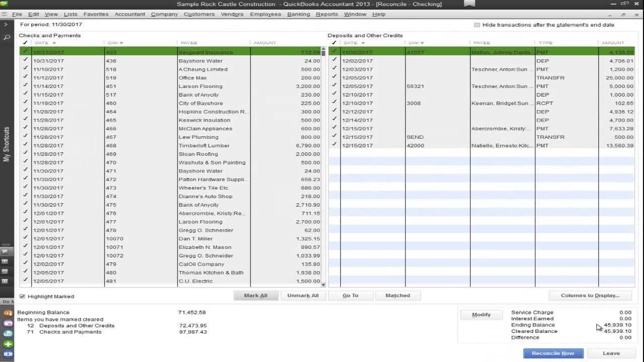
Task: Toggle cleared mark for A Cheung Limited row
Action: pos(25,69)
